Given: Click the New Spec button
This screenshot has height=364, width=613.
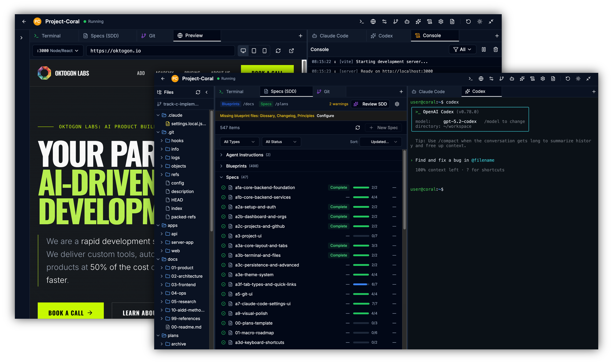Looking at the screenshot, I should point(383,128).
